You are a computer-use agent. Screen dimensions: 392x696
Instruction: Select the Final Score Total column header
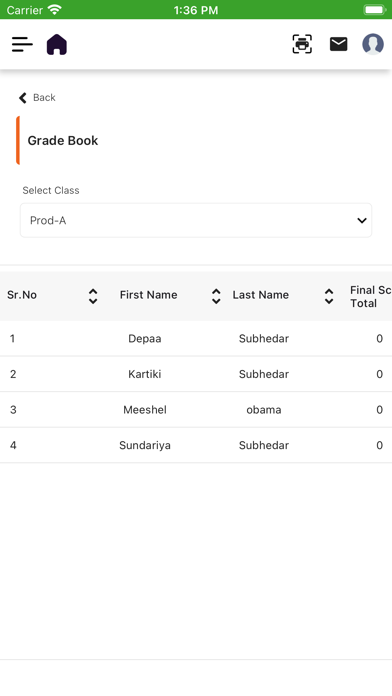click(x=371, y=297)
